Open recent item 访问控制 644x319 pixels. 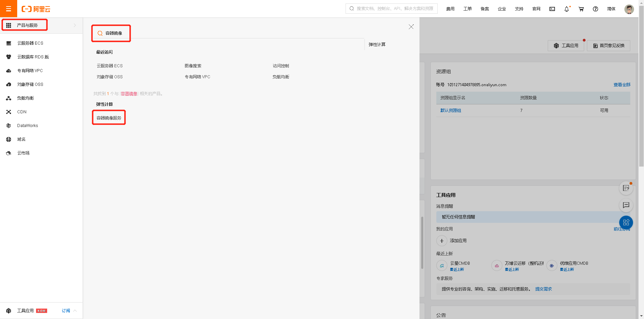click(x=281, y=66)
